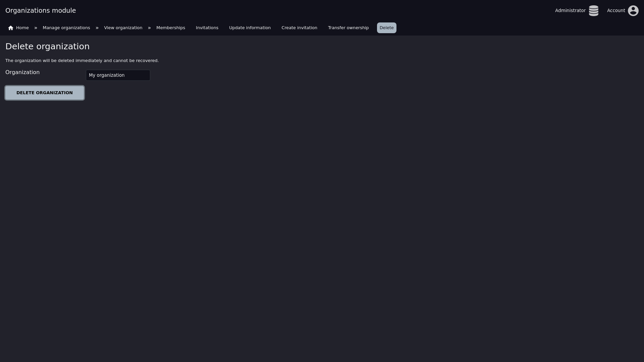This screenshot has width=644, height=362.
Task: Click the cannot be recovered warning text
Action: point(136,61)
